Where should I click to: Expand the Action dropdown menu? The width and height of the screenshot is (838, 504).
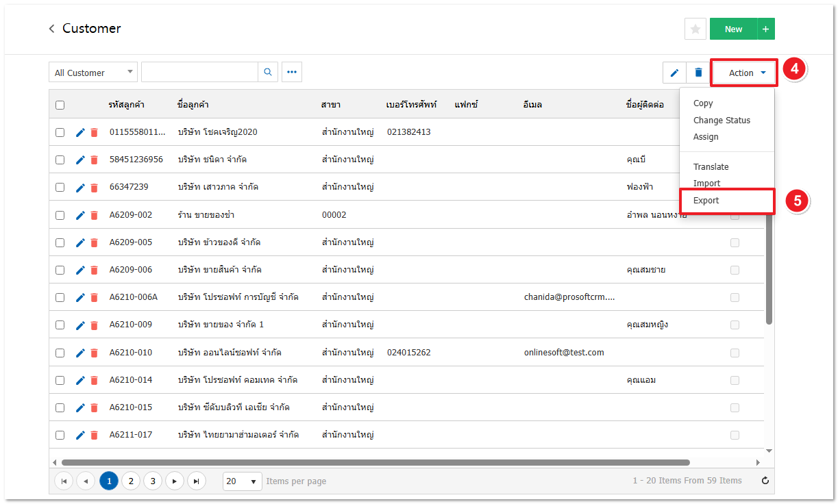point(744,73)
